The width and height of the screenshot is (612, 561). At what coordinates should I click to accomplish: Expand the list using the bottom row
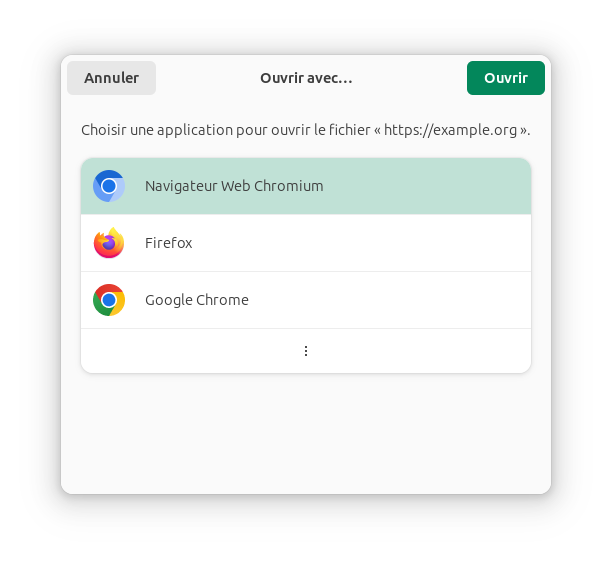pos(306,351)
